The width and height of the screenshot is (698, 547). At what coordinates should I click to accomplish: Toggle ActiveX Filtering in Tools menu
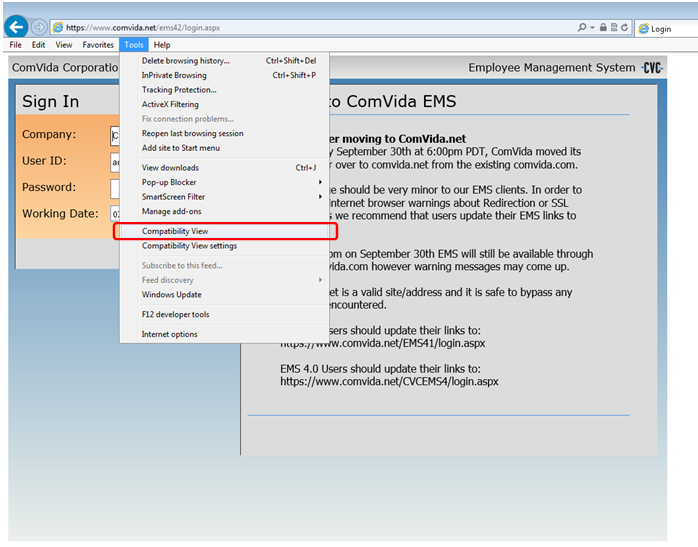tap(170, 104)
